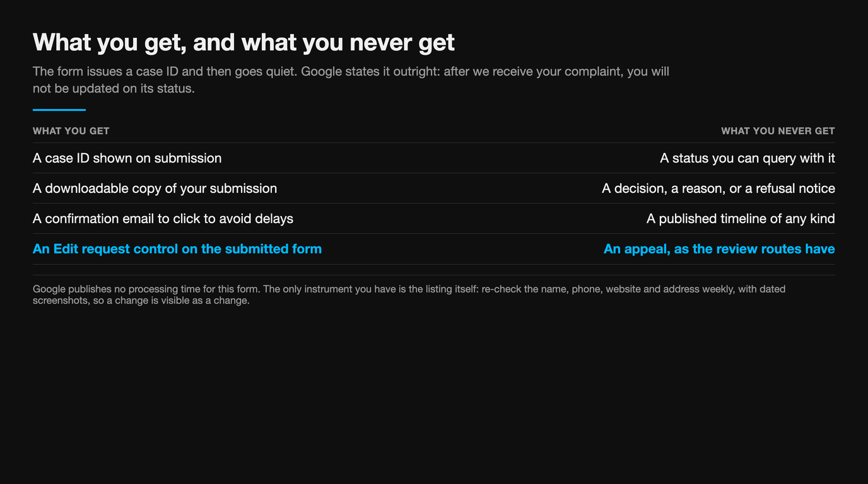
Task: Click "A case ID shown on submission" row text
Action: (127, 158)
